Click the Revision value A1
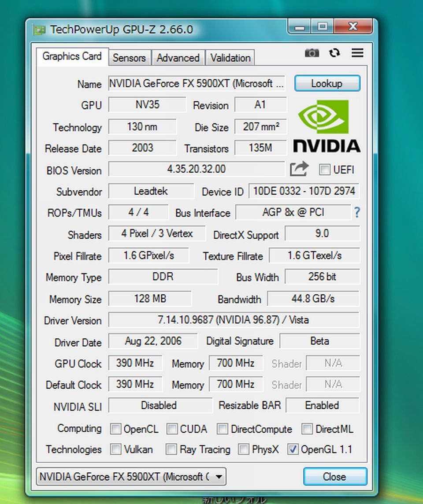423x504 pixels. 260,105
